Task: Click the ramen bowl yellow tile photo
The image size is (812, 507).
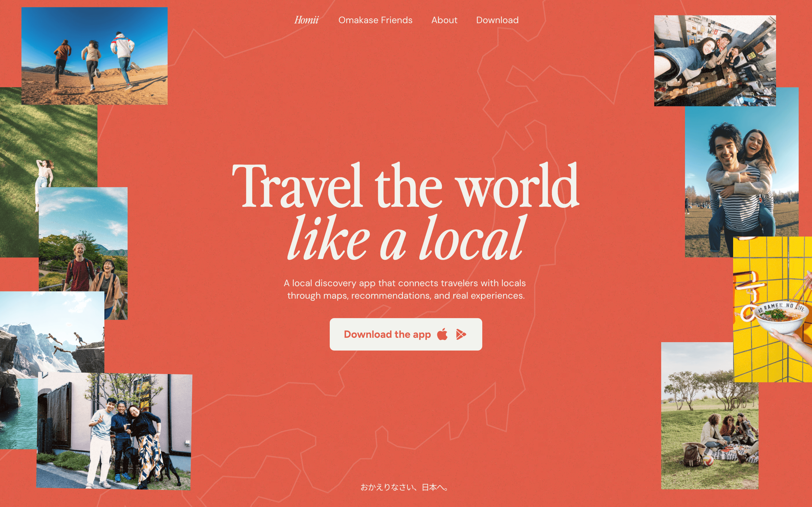Action: [772, 309]
